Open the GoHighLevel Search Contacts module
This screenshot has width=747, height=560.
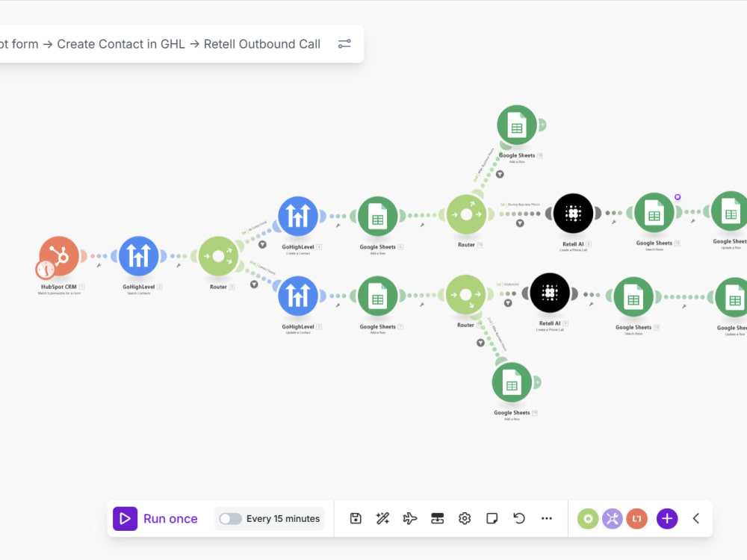tap(139, 256)
